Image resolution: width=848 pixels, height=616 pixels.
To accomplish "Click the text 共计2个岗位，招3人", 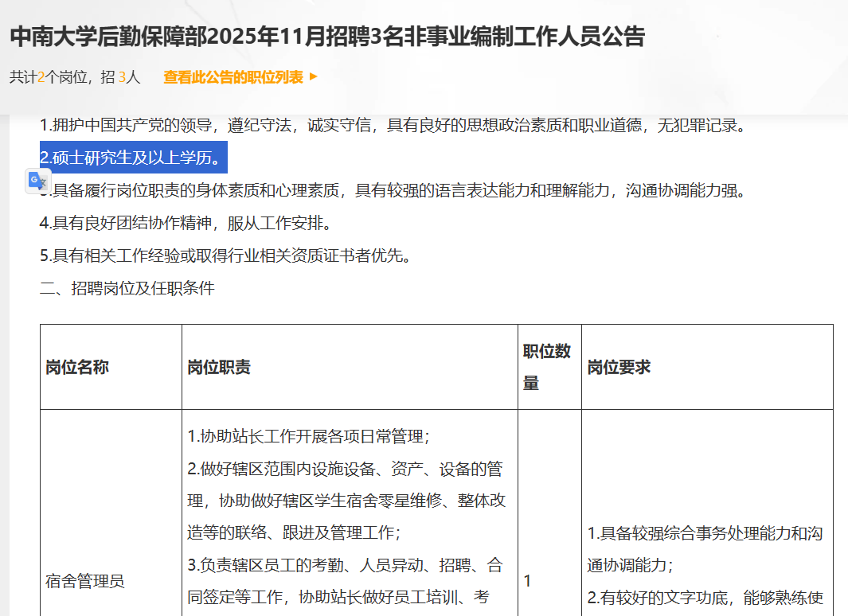I will coord(75,77).
